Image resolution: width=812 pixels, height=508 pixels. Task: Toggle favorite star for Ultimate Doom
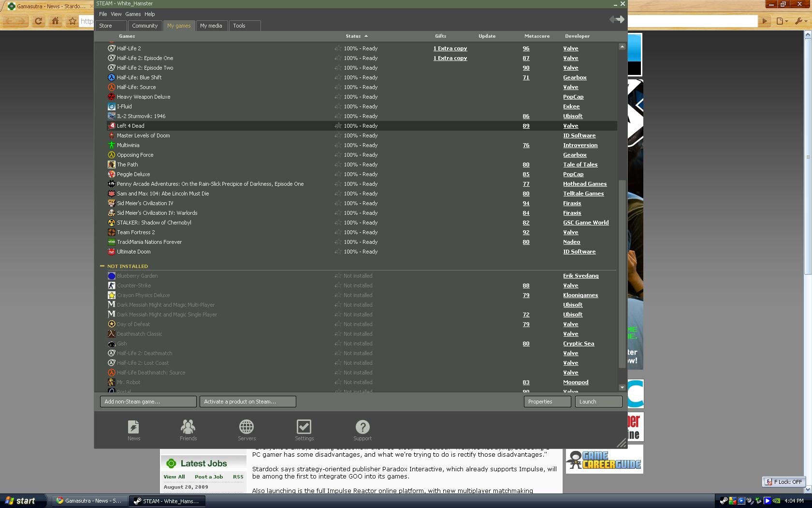(x=338, y=252)
